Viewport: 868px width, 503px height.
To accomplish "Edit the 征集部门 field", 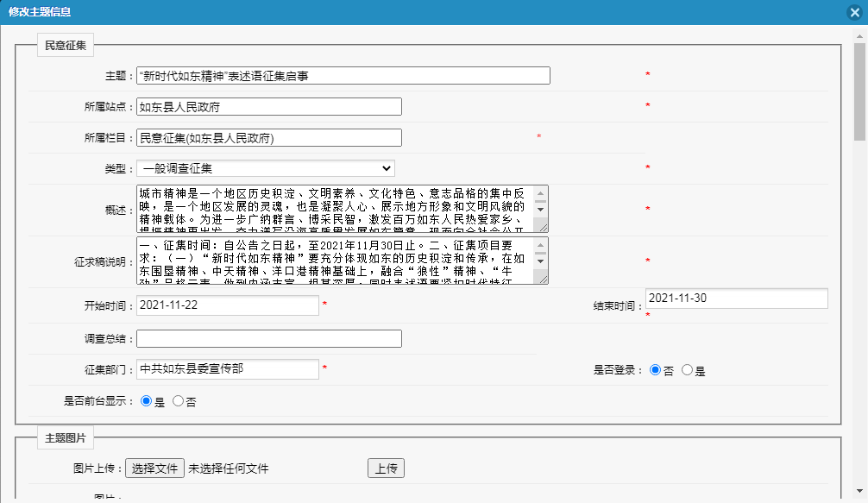I will pyautogui.click(x=228, y=369).
